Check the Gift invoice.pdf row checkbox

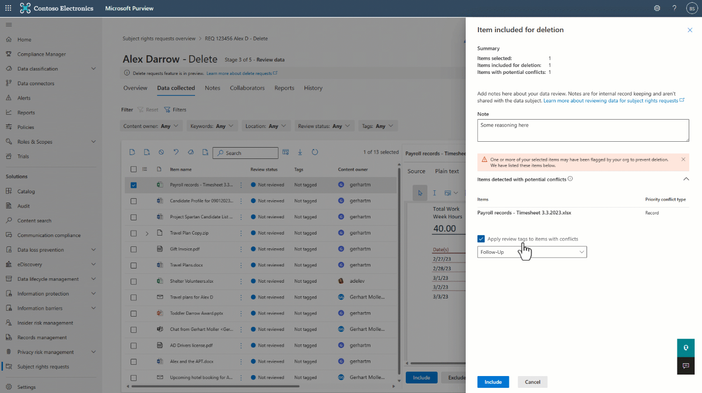[x=133, y=249]
